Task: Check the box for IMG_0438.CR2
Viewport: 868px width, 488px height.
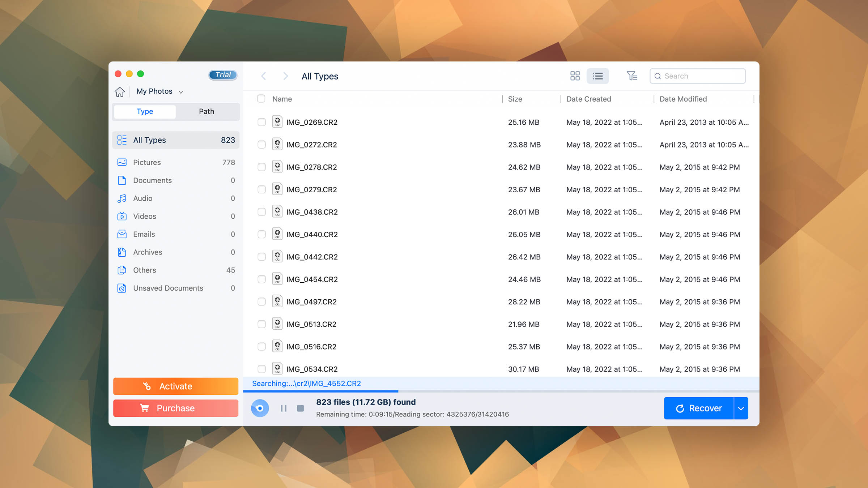Action: (x=261, y=212)
